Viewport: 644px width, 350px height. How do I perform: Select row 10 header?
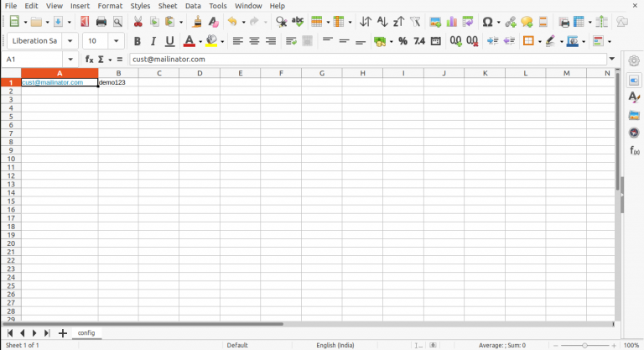pyautogui.click(x=11, y=159)
